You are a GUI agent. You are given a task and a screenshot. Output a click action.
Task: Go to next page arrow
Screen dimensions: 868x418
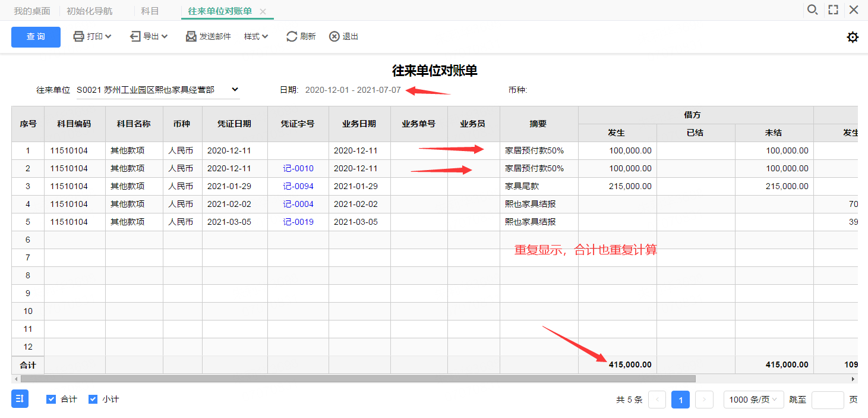(704, 400)
